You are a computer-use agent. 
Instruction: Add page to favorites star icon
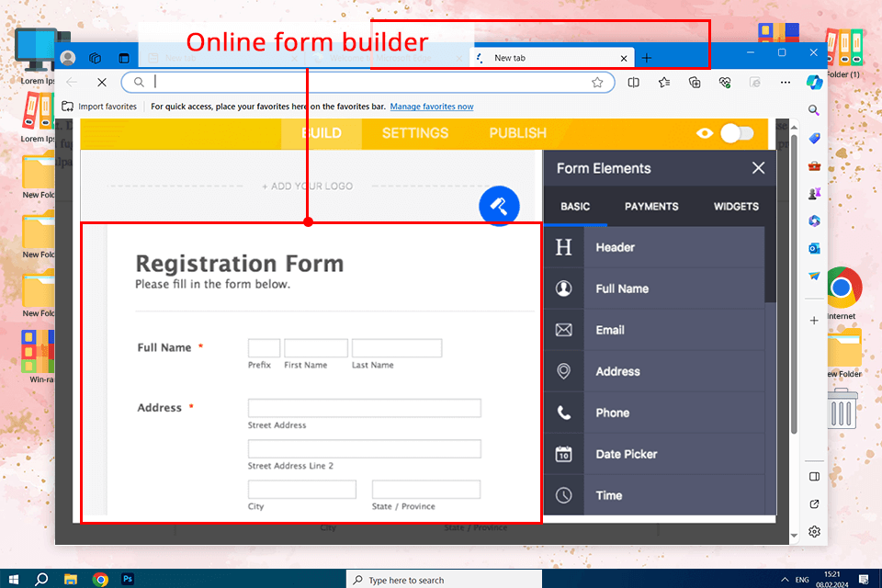click(x=597, y=83)
